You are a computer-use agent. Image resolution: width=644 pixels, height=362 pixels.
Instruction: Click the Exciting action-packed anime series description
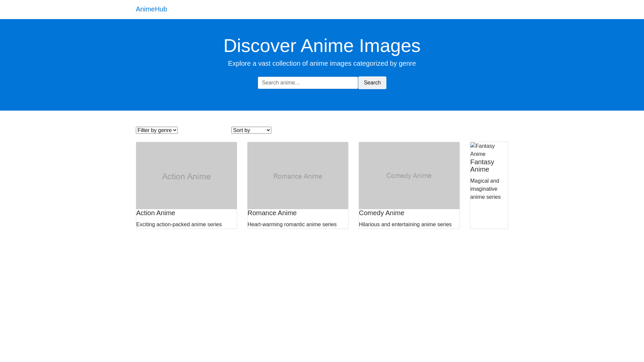[x=179, y=225]
